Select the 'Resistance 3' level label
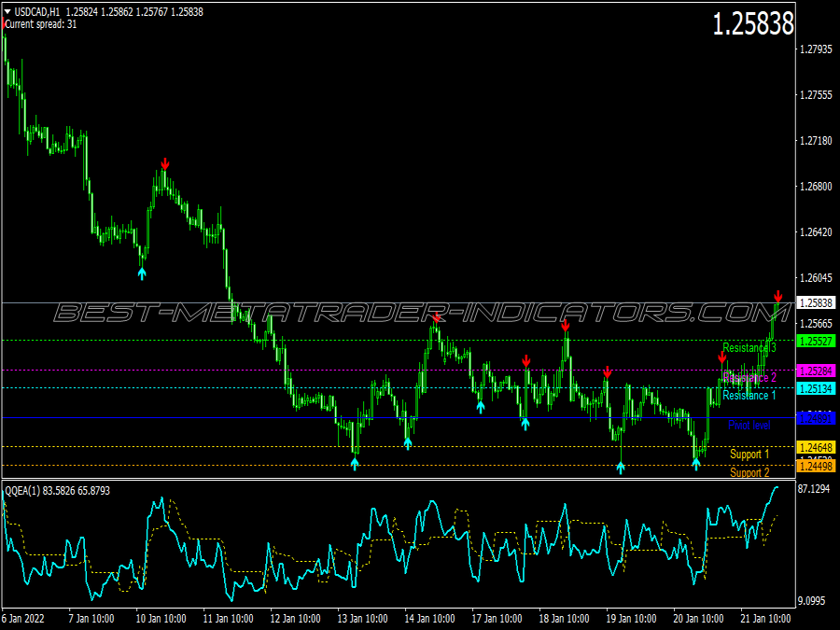Image resolution: width=840 pixels, height=630 pixels. pyautogui.click(x=749, y=348)
